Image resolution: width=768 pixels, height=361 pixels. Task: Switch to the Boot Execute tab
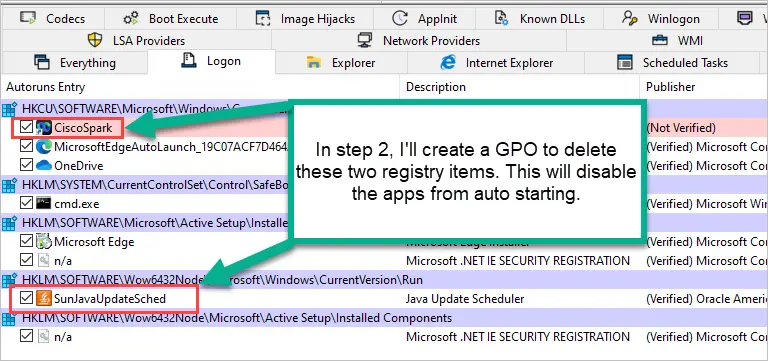click(x=170, y=19)
